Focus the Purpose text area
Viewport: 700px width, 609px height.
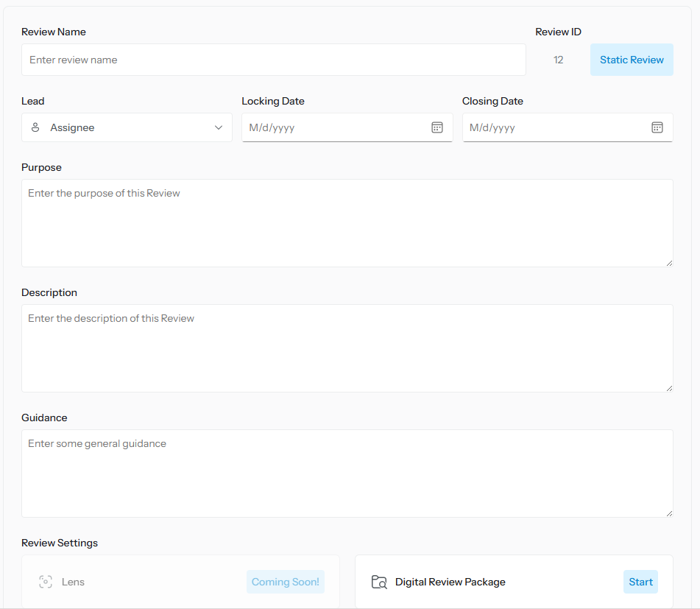tap(347, 223)
